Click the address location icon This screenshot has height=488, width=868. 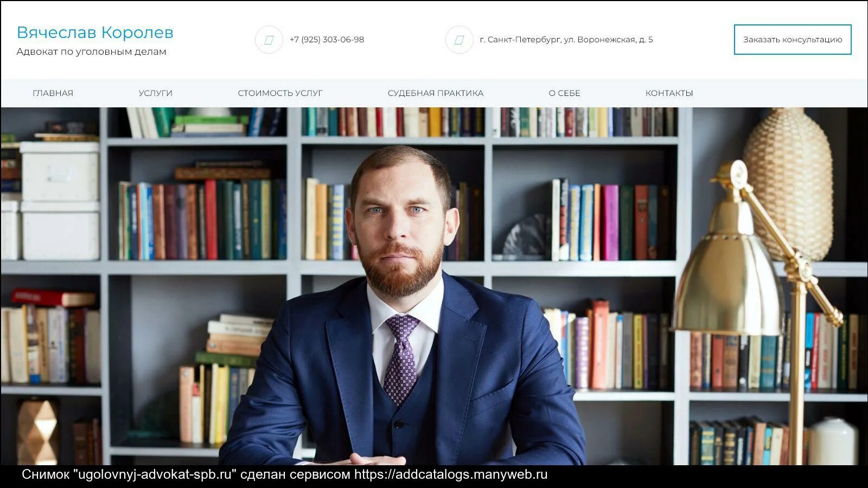(x=459, y=40)
